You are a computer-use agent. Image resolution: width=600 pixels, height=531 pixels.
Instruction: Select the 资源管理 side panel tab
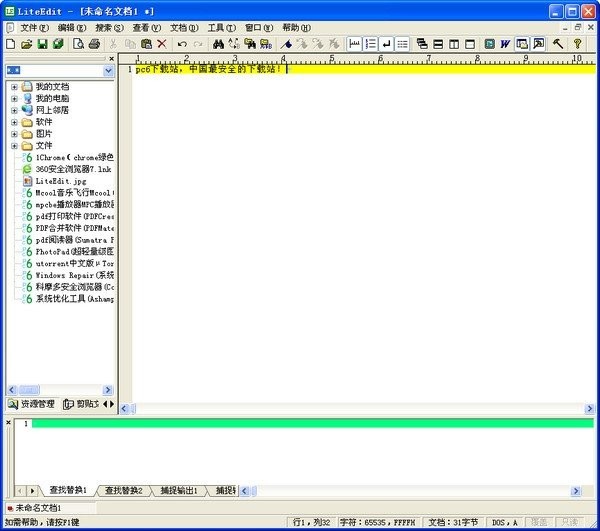point(32,404)
